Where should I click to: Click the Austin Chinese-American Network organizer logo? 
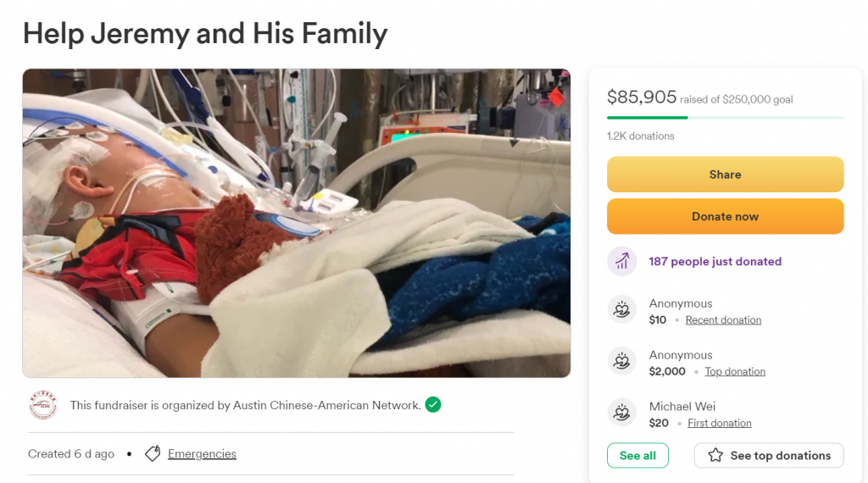tap(42, 405)
